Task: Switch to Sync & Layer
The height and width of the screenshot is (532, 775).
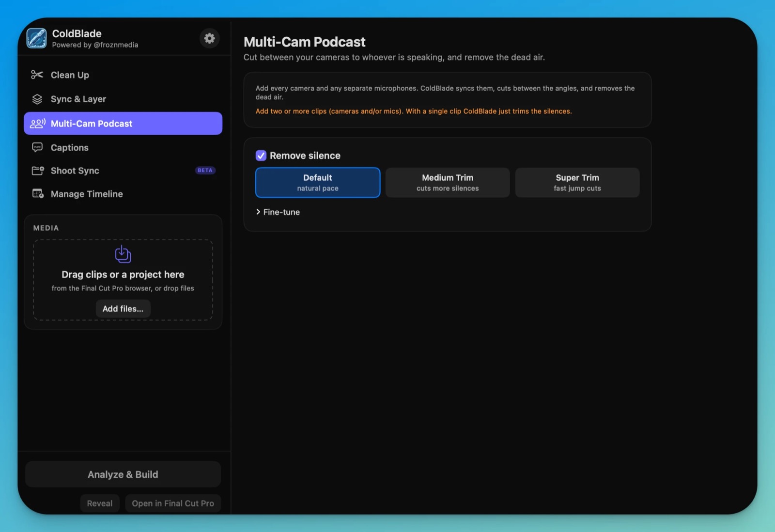Action: click(123, 99)
